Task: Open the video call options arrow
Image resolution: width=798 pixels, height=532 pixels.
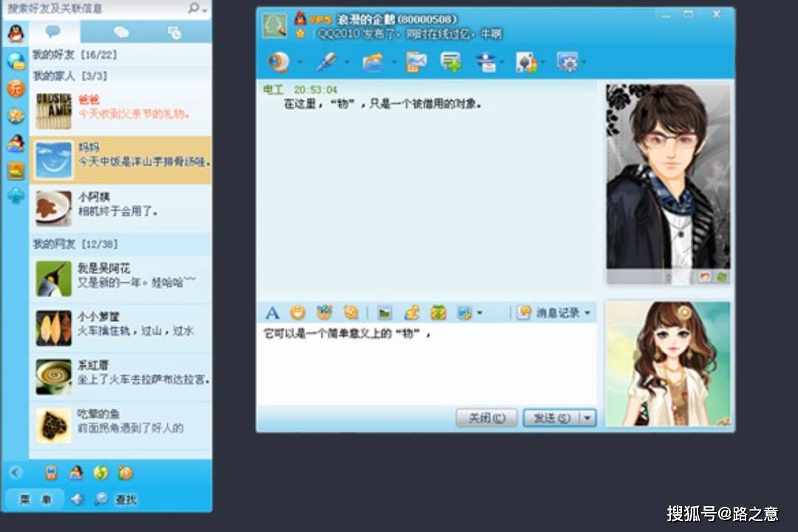Action: point(300,63)
